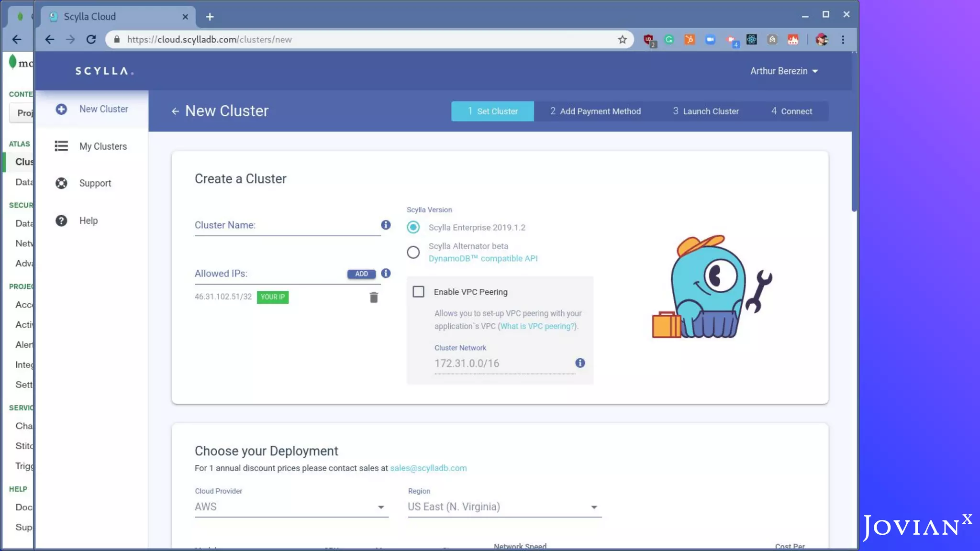Expand Arthur Berezin account menu
Image resolution: width=980 pixels, height=551 pixels.
pos(783,71)
